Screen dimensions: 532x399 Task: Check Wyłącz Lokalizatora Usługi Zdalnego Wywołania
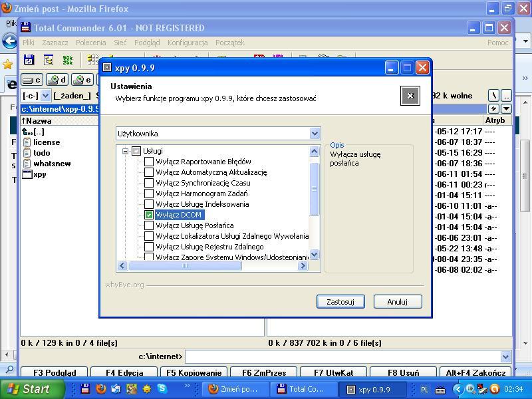[x=148, y=236]
